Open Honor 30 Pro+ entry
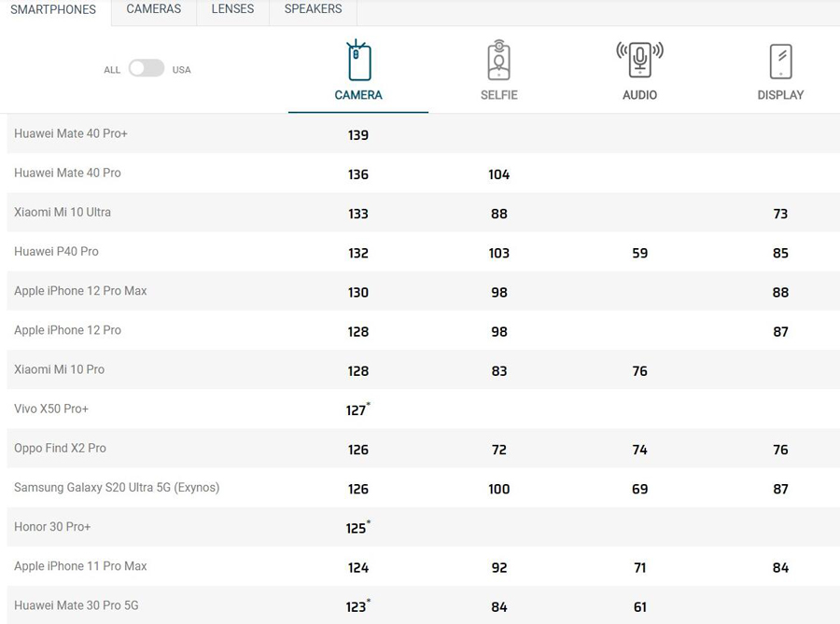The height and width of the screenshot is (624, 840). click(52, 527)
